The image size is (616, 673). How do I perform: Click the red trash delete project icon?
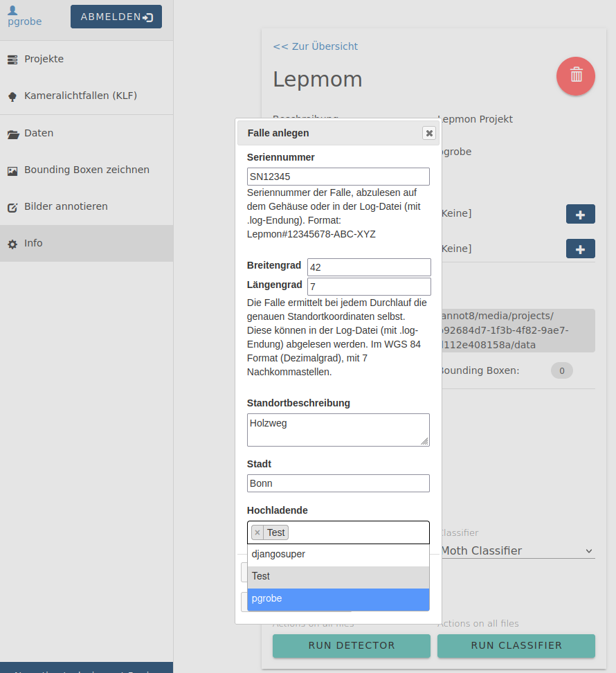pyautogui.click(x=575, y=76)
